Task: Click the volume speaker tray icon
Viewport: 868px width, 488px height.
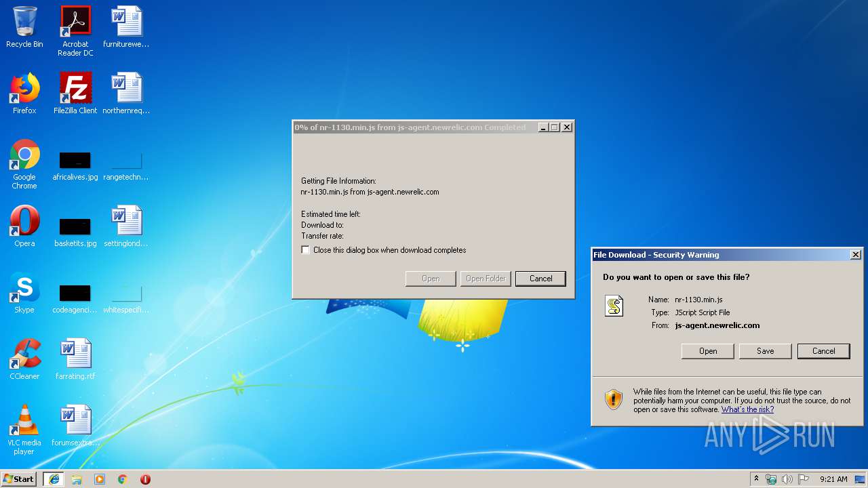Action: click(x=787, y=479)
